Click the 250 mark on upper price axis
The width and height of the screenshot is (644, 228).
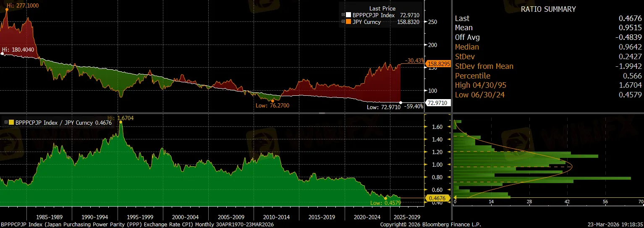pos(432,22)
